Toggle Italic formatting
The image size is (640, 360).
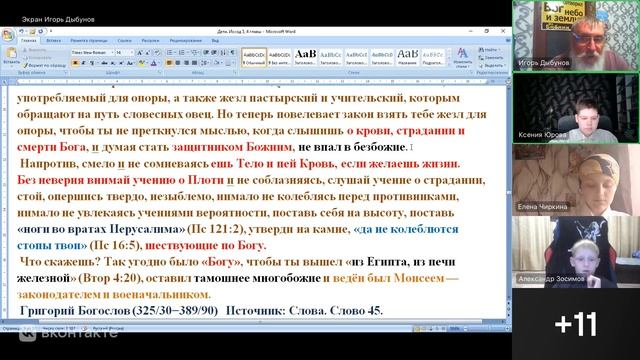pos(83,63)
